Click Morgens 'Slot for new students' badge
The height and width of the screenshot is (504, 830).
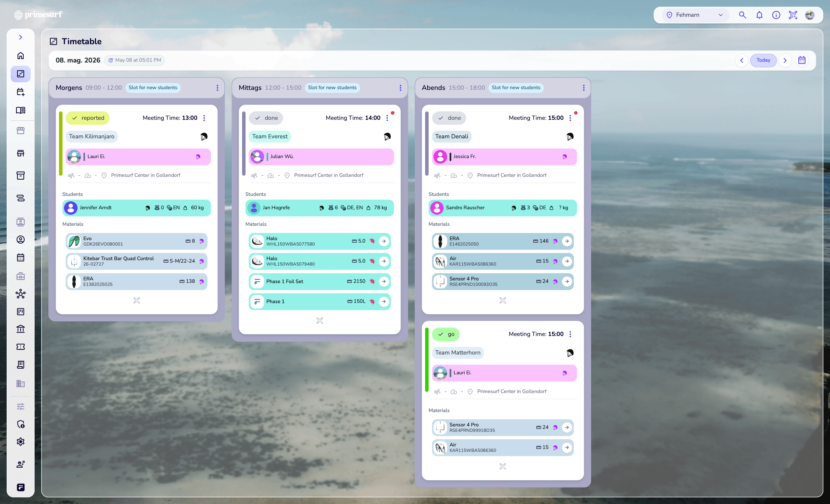[x=153, y=88]
